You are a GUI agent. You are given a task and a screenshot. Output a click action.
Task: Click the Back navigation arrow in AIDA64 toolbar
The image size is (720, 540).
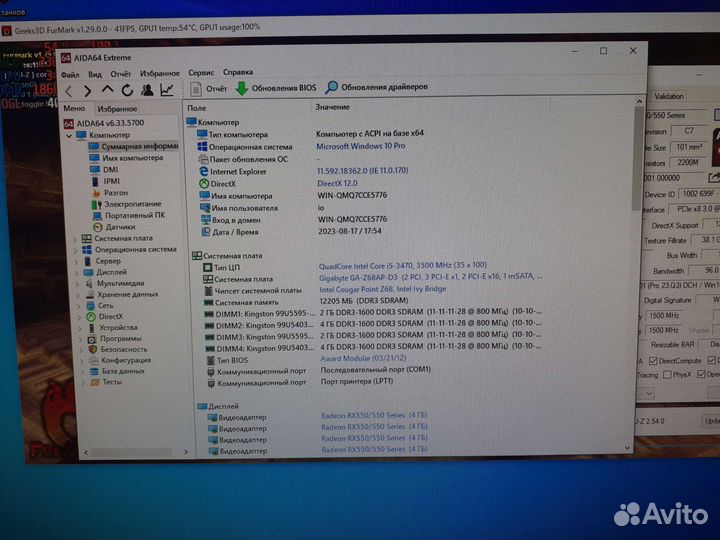[69, 91]
